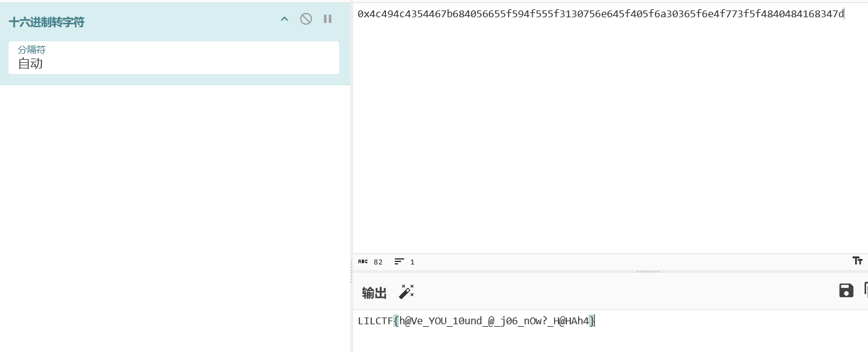Click the 分隔符 field label
Image resolution: width=868 pixels, height=352 pixels.
(x=31, y=49)
